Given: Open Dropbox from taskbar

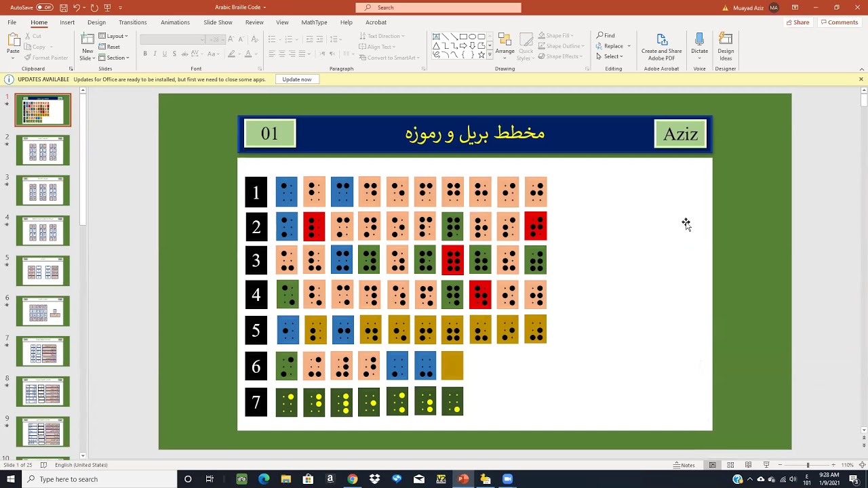Looking at the screenshot, I should point(375,479).
